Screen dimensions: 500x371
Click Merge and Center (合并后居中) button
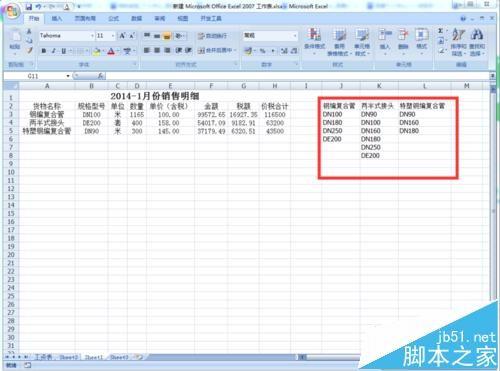coord(217,50)
